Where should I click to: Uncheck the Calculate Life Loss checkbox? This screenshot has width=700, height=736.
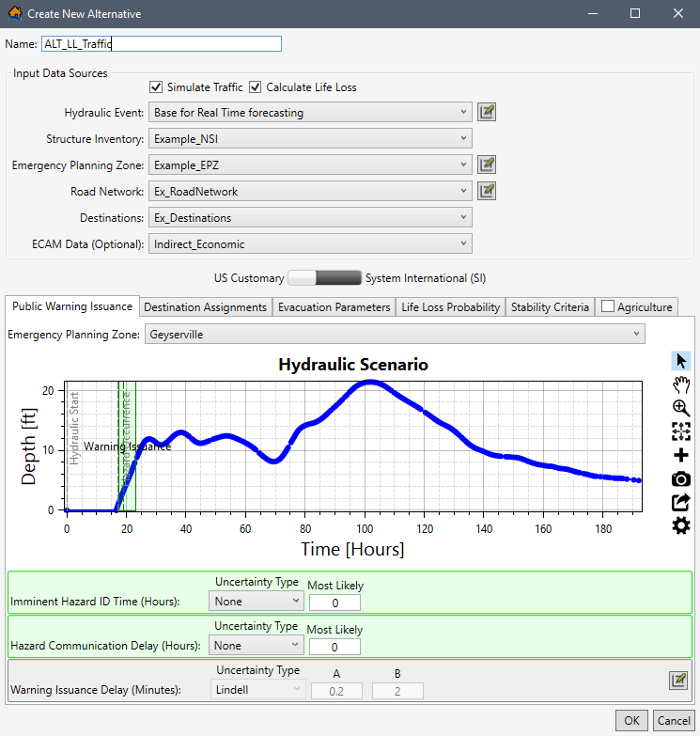[255, 87]
